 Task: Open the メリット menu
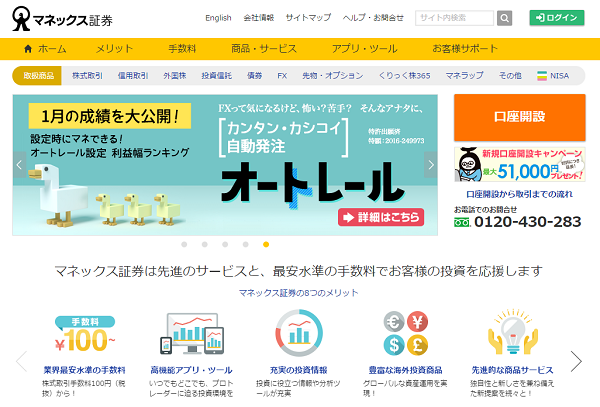coord(114,49)
